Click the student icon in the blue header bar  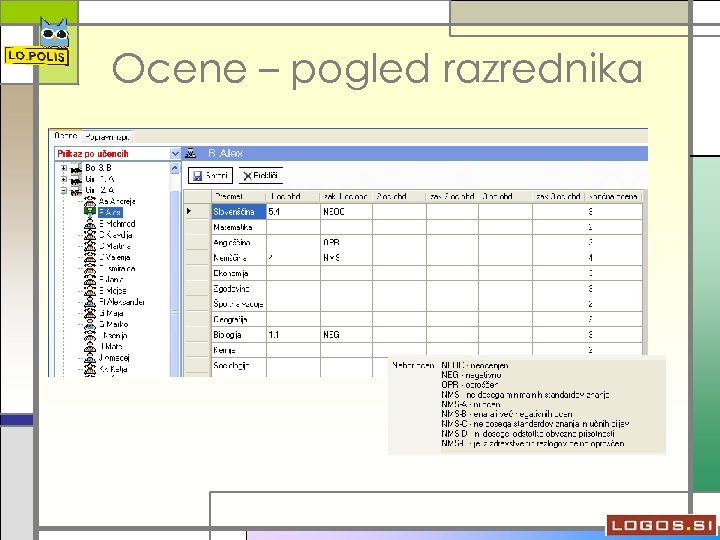tap(191, 153)
